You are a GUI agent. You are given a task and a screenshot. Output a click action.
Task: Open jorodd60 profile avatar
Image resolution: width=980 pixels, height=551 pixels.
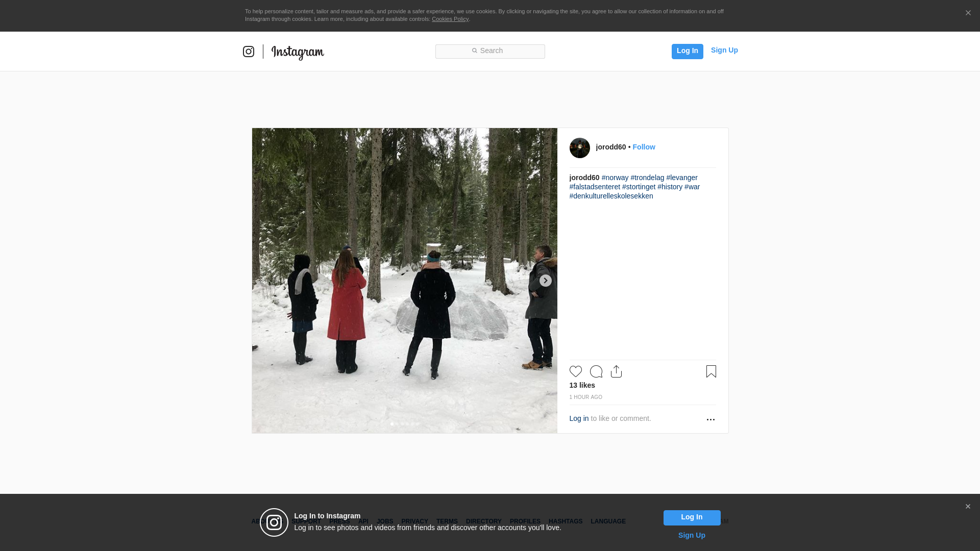tap(579, 148)
